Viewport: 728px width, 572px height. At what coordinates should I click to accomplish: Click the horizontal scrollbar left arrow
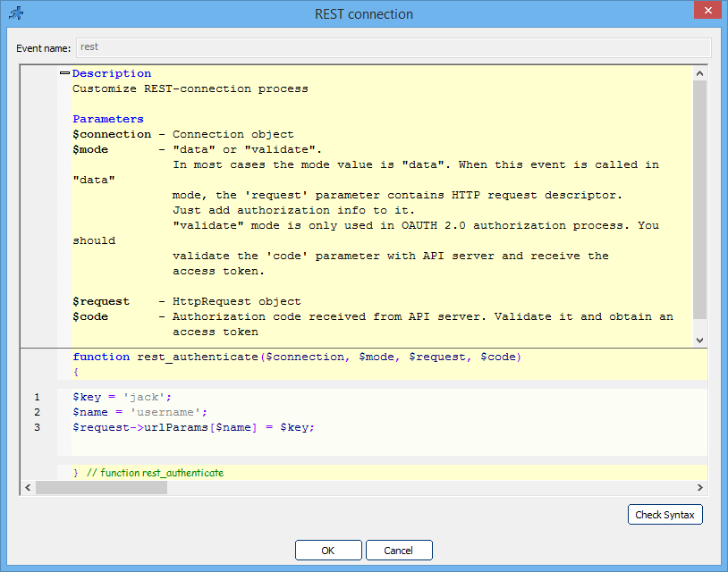[x=28, y=487]
